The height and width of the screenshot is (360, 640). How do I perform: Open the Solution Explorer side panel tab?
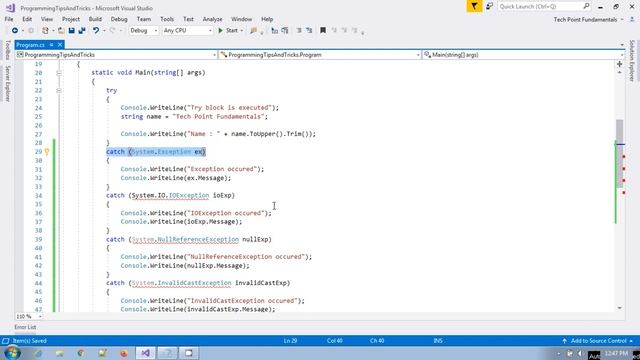click(632, 60)
